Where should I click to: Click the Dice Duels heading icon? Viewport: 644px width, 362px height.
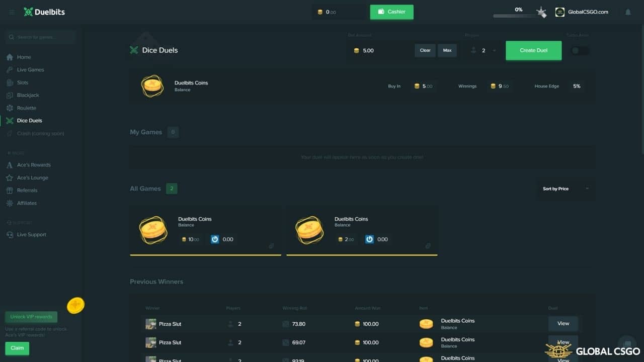tap(134, 50)
